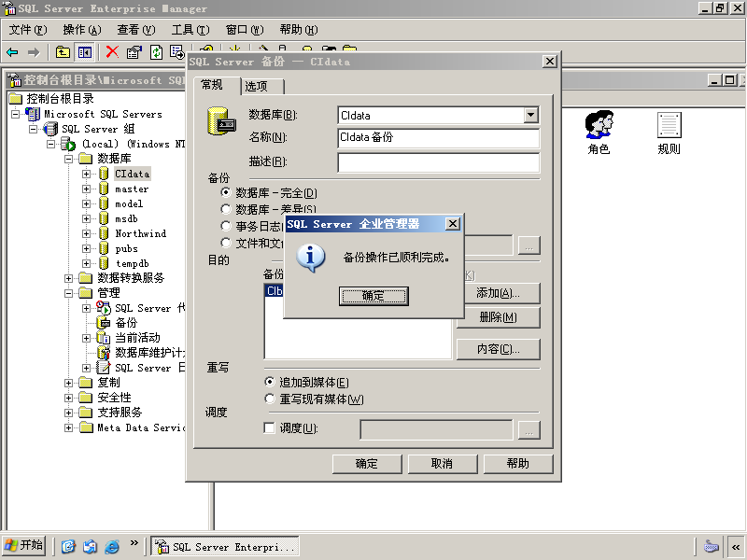Click the 名称 input field

[x=438, y=137]
